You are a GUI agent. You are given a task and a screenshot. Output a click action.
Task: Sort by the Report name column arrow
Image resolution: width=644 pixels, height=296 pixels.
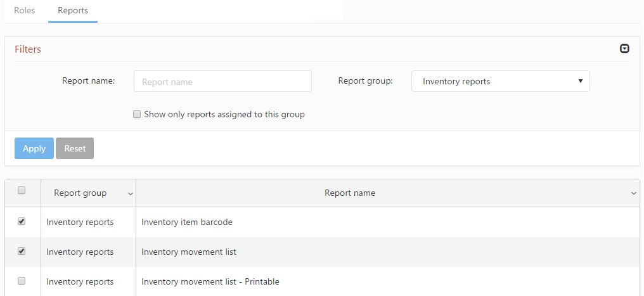pos(633,193)
